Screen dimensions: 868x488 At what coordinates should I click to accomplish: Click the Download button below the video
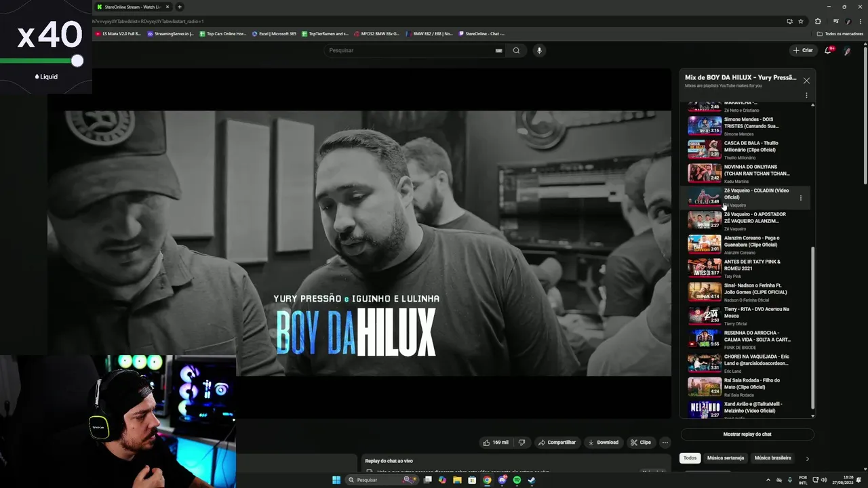pyautogui.click(x=603, y=443)
